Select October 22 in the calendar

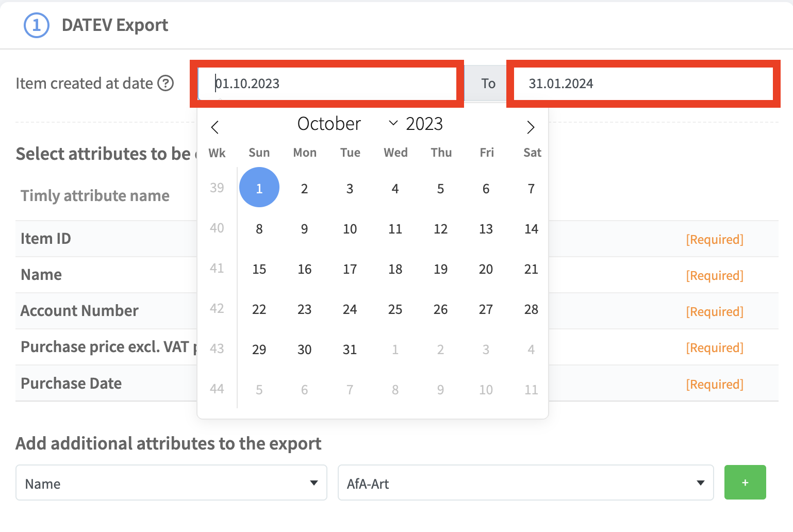259,309
